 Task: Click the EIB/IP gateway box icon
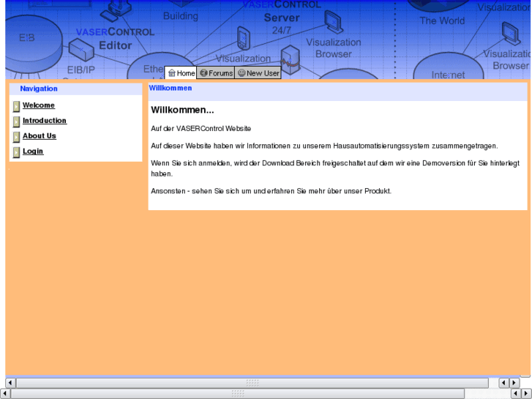(81, 50)
